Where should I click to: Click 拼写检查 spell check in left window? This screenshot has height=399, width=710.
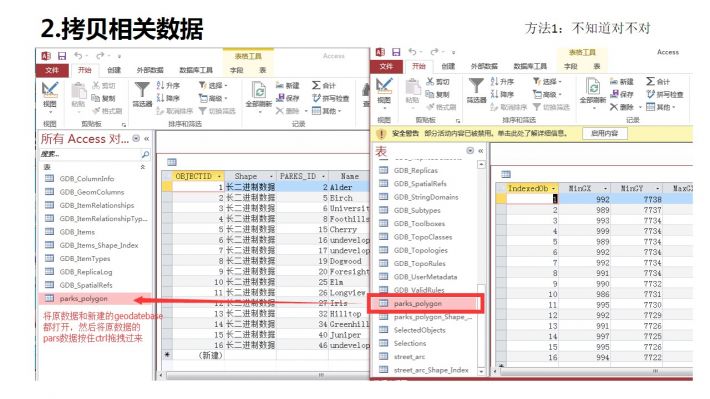(331, 98)
